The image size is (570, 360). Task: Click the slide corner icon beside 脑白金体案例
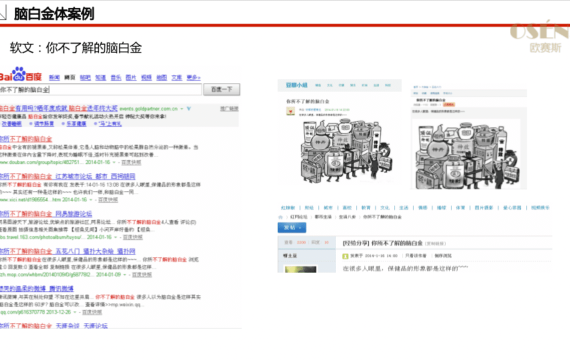click(3, 13)
